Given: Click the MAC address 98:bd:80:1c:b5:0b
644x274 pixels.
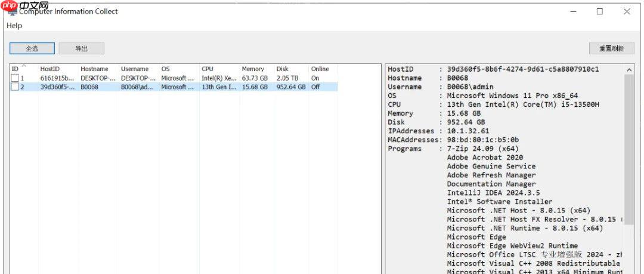Looking at the screenshot, I should pyautogui.click(x=483, y=140).
